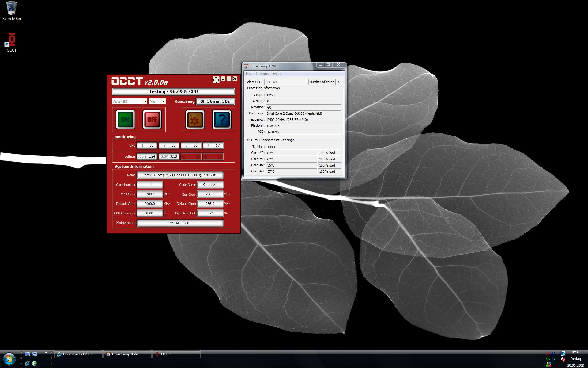
Task: Select CPU core 3 temperature reading showing 56
Action: click(x=191, y=146)
